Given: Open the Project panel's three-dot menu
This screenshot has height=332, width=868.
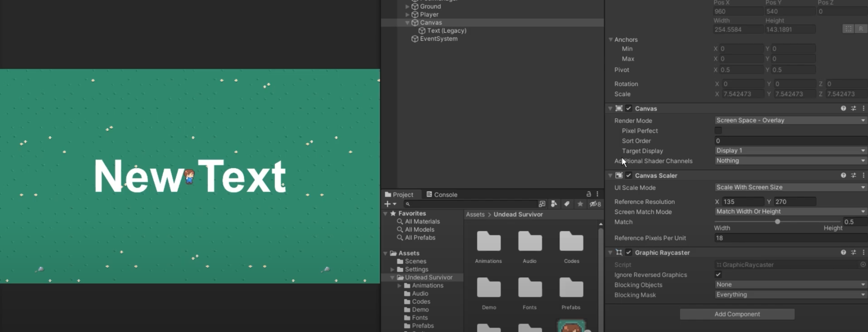Looking at the screenshot, I should tap(597, 194).
